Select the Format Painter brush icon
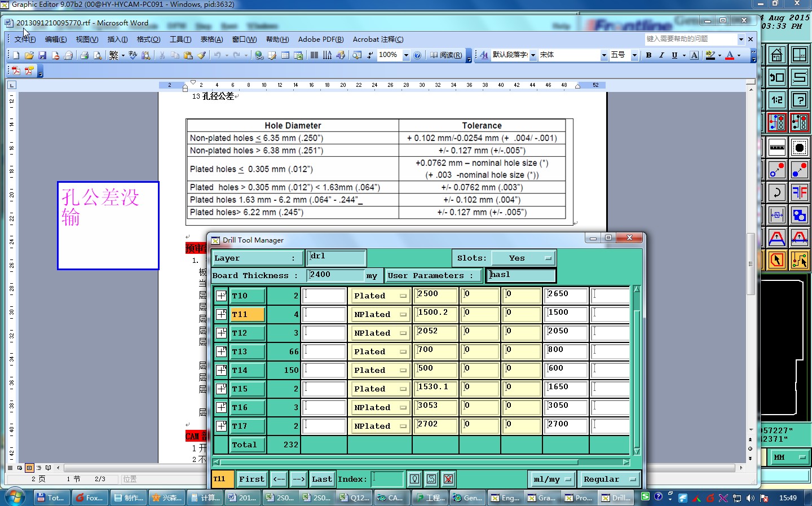Screen dimensions: 812x506 (x=202, y=55)
